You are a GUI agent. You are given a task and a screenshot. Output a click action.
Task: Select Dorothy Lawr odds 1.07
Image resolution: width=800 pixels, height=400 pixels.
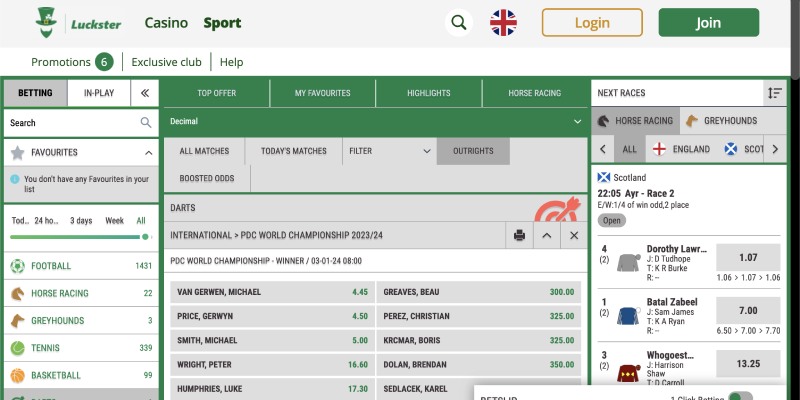[748, 258]
